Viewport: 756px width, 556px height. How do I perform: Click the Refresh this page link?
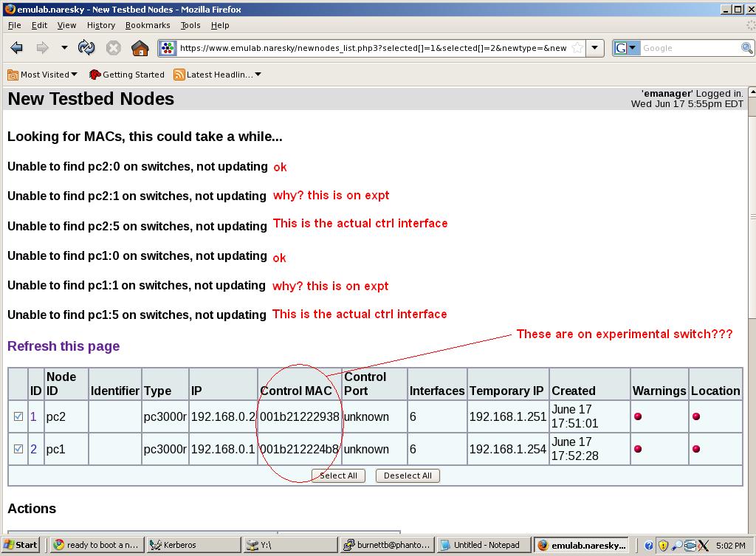coord(63,346)
